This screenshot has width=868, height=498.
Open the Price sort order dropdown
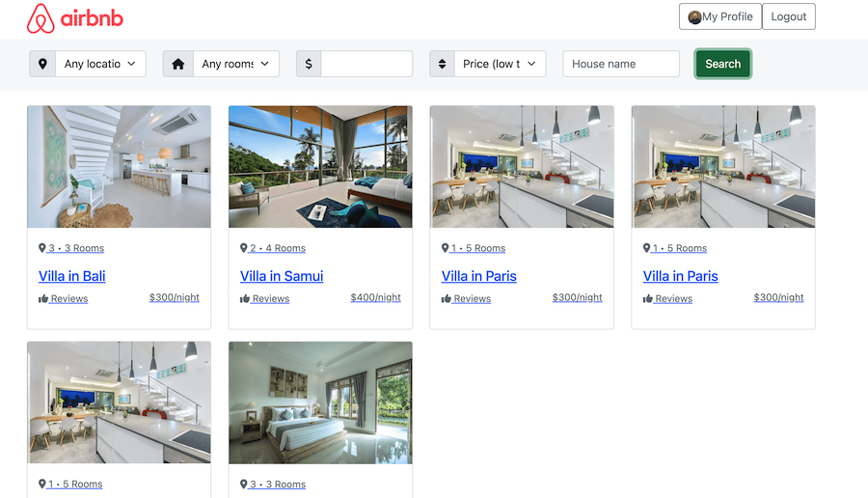pyautogui.click(x=500, y=64)
